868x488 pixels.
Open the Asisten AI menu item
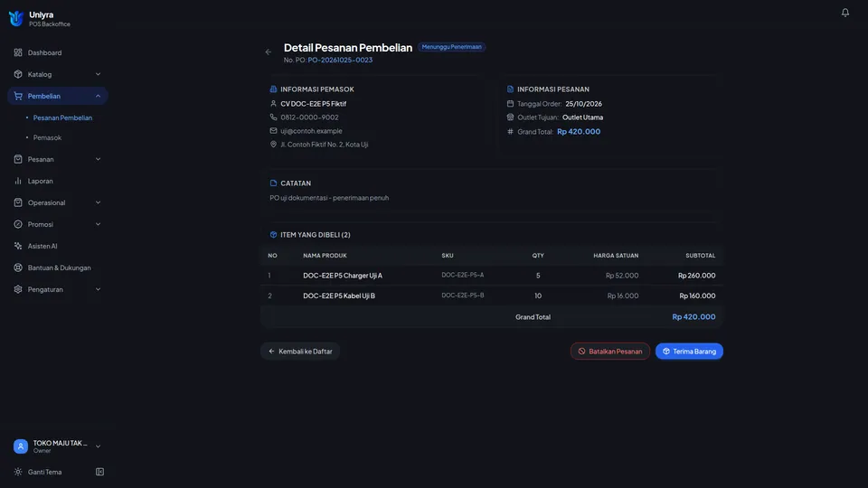pos(58,246)
